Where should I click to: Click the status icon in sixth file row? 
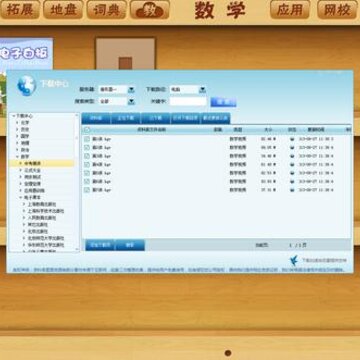[x=292, y=181]
